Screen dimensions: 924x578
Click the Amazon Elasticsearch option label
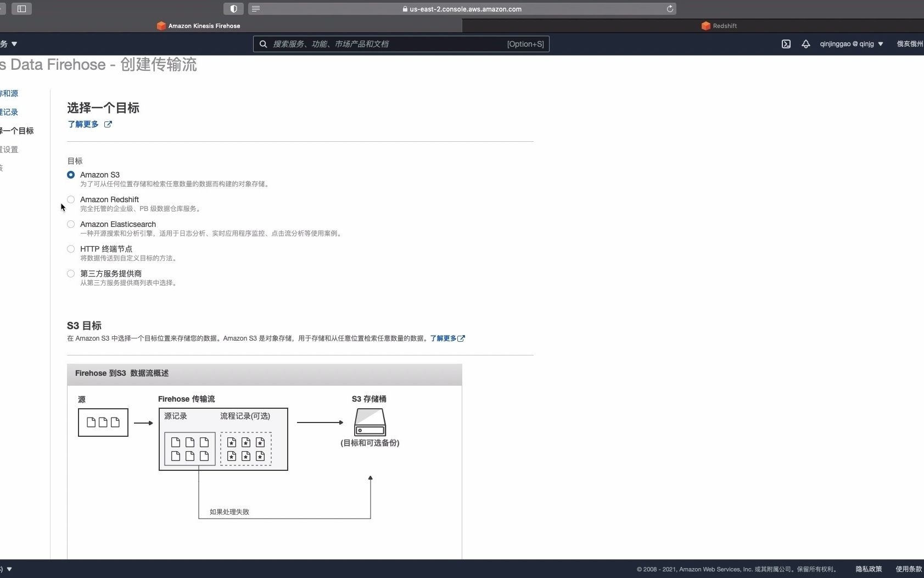(x=118, y=224)
